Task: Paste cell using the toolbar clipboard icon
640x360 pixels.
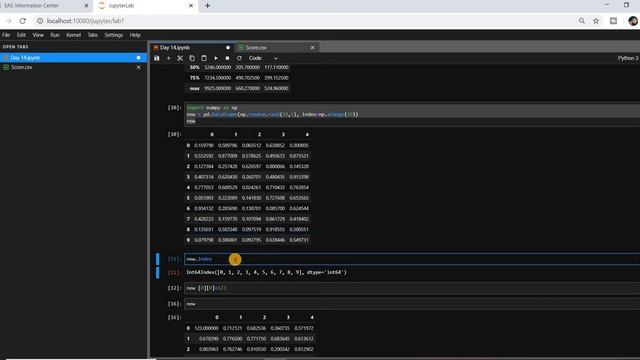Action: pyautogui.click(x=204, y=58)
